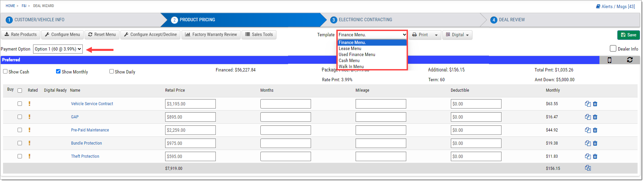This screenshot has height=182, width=644.
Task: Click Reset Menu button
Action: coord(102,35)
